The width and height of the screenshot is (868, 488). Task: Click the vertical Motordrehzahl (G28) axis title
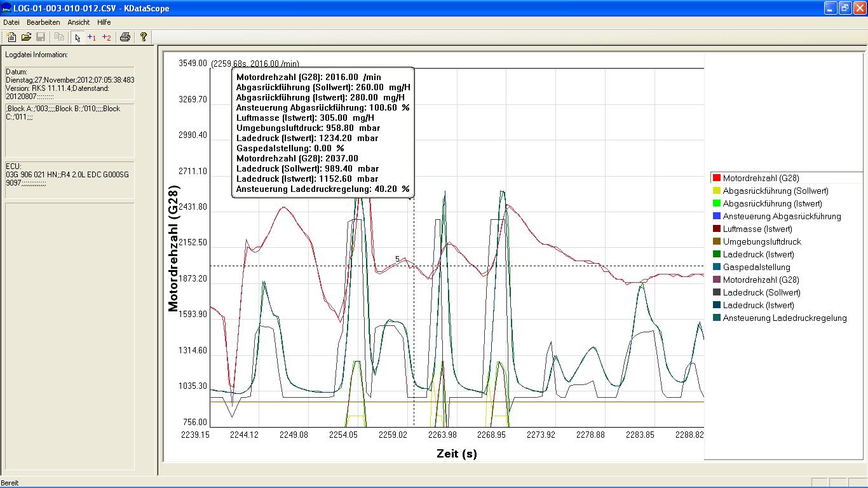click(x=174, y=248)
